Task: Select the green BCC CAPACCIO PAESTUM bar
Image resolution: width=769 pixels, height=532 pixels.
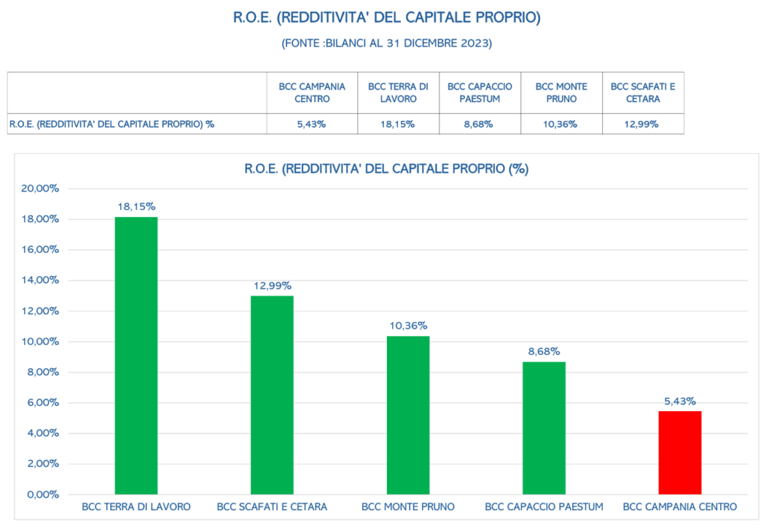Action: pos(544,428)
